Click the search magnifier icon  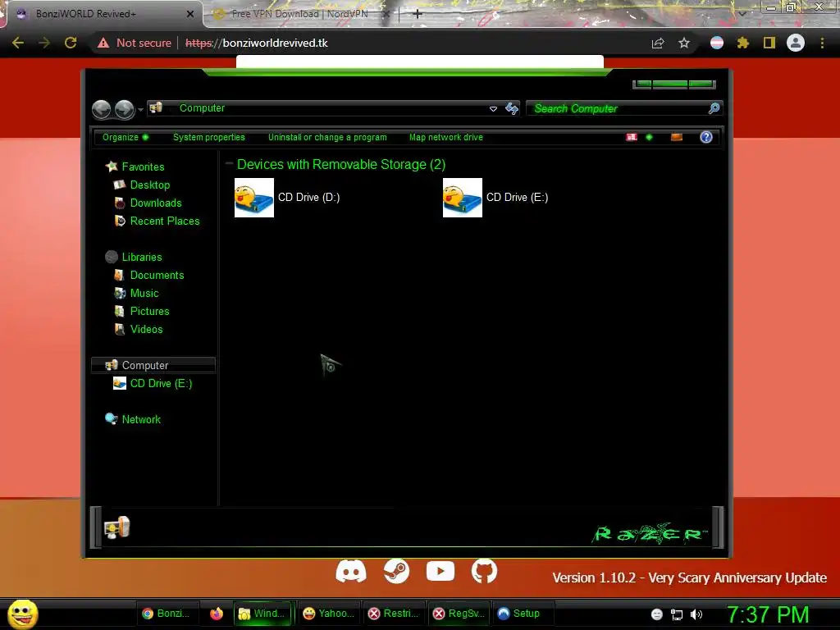point(714,109)
